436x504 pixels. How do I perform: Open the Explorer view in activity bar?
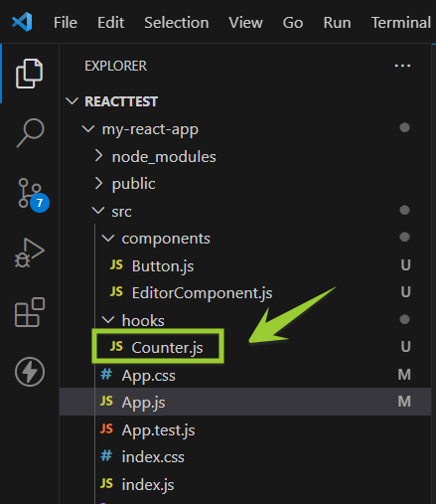(x=29, y=74)
